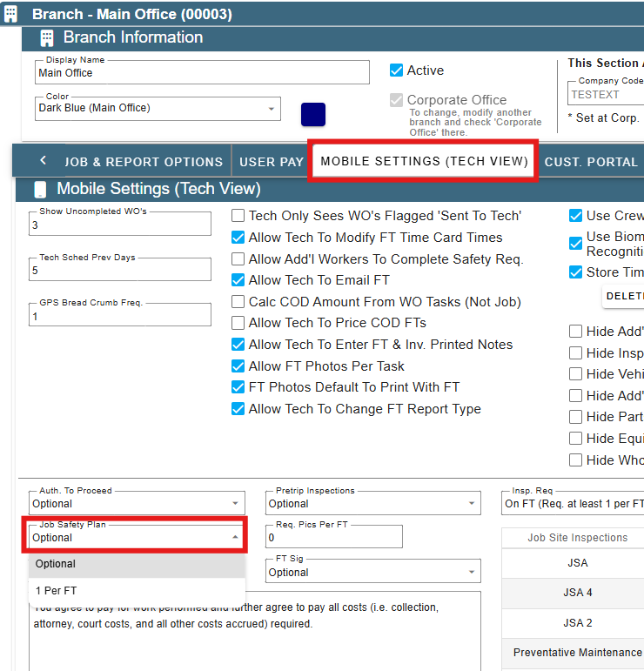
Task: Click the DELETE button under Store Tim
Action: point(623,296)
